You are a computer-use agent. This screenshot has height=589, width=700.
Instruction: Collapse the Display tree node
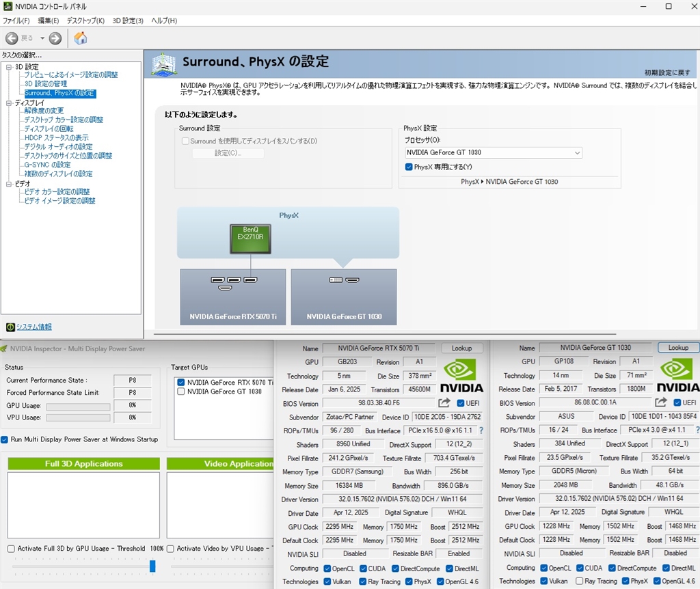pyautogui.click(x=9, y=103)
